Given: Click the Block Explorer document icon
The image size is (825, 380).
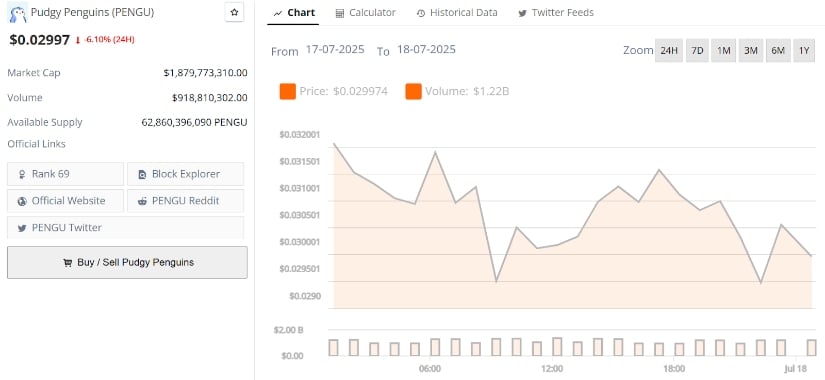Looking at the screenshot, I should 142,174.
